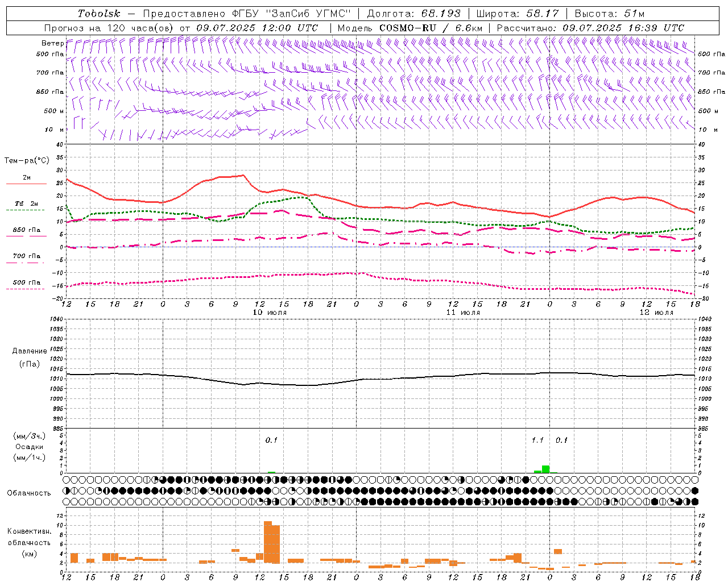Screen dimensions: 728x582
Task: Click the 'Облачность' cloud cover label
Action: (x=29, y=493)
